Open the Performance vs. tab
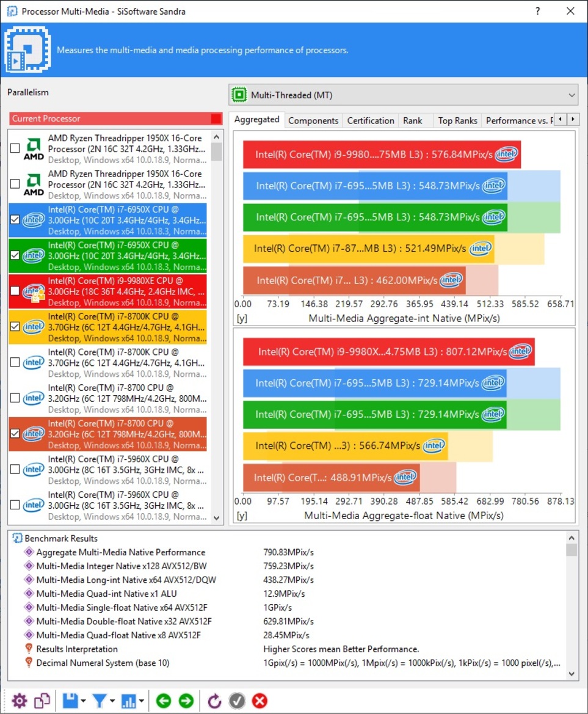The width and height of the screenshot is (588, 714). click(518, 121)
